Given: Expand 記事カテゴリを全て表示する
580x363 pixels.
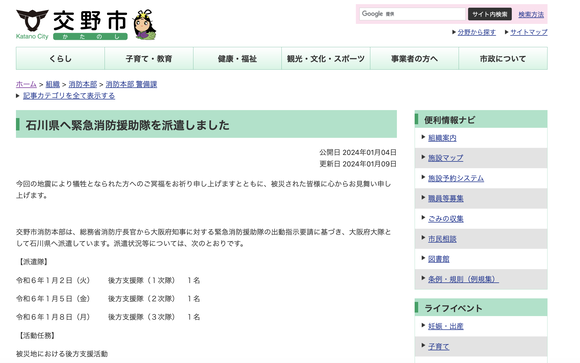Looking at the screenshot, I should click(69, 96).
